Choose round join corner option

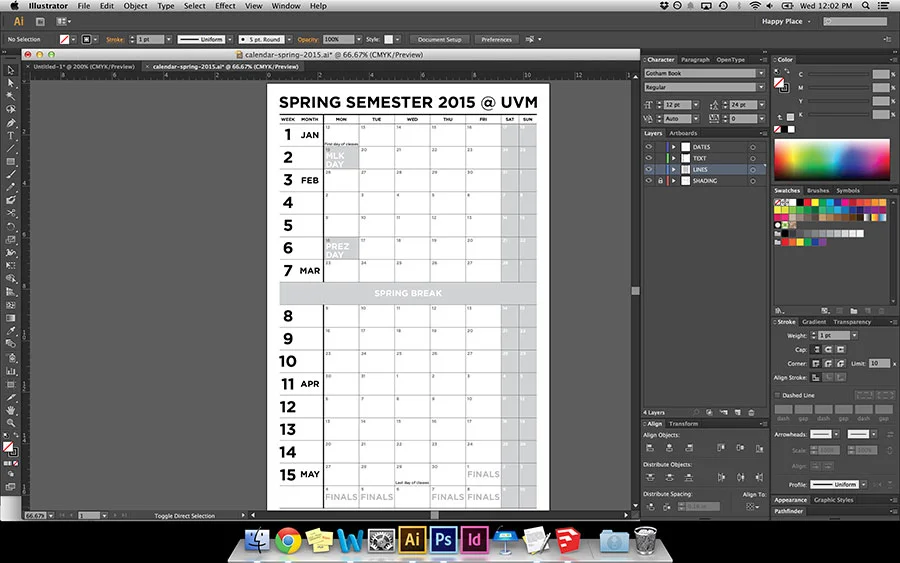(828, 363)
